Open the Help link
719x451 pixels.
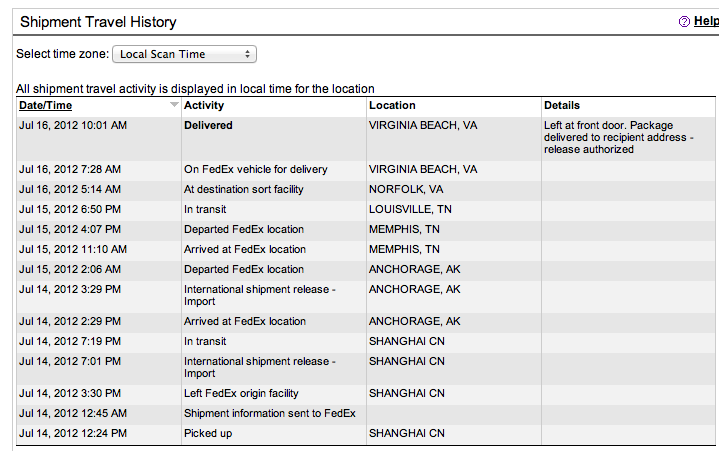(x=706, y=21)
